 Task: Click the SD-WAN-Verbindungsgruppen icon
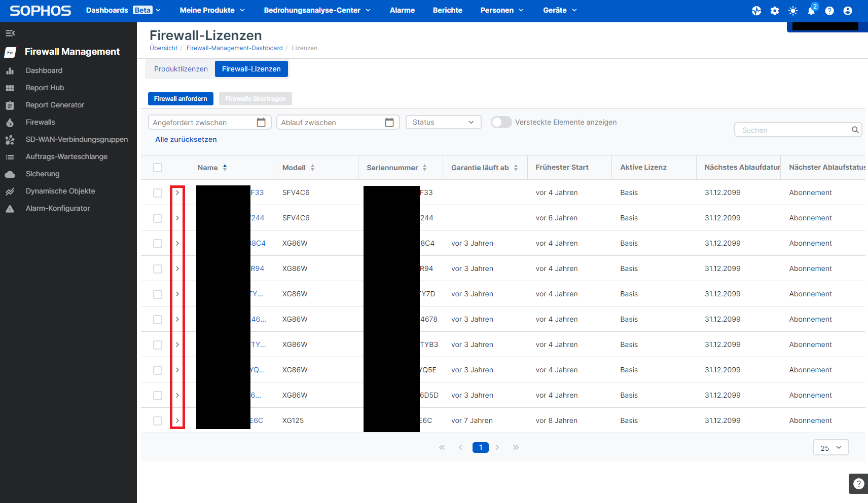10,140
